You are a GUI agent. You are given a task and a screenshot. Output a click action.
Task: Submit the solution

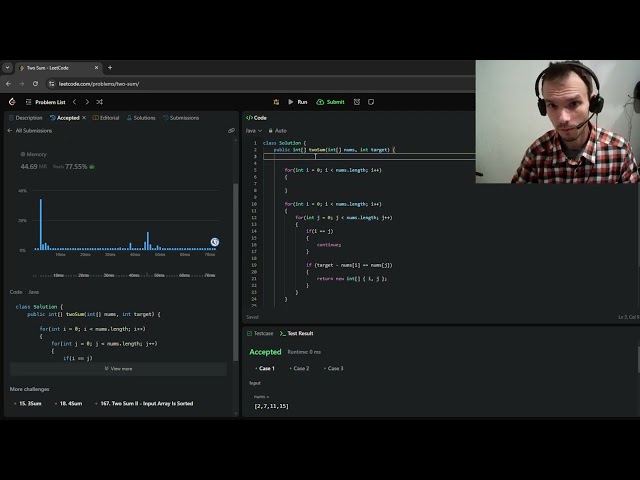(x=331, y=102)
